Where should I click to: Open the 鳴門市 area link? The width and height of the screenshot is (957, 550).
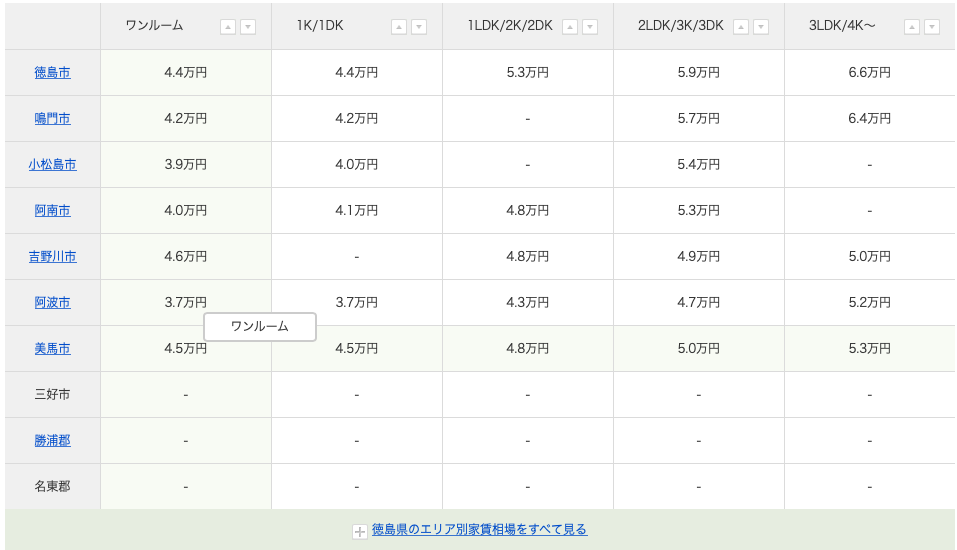tap(52, 118)
